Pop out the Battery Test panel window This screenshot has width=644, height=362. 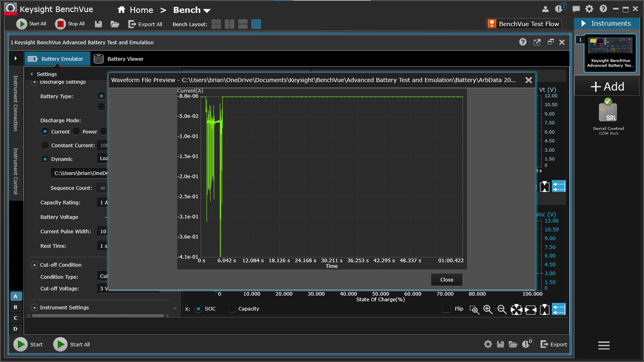tap(537, 42)
